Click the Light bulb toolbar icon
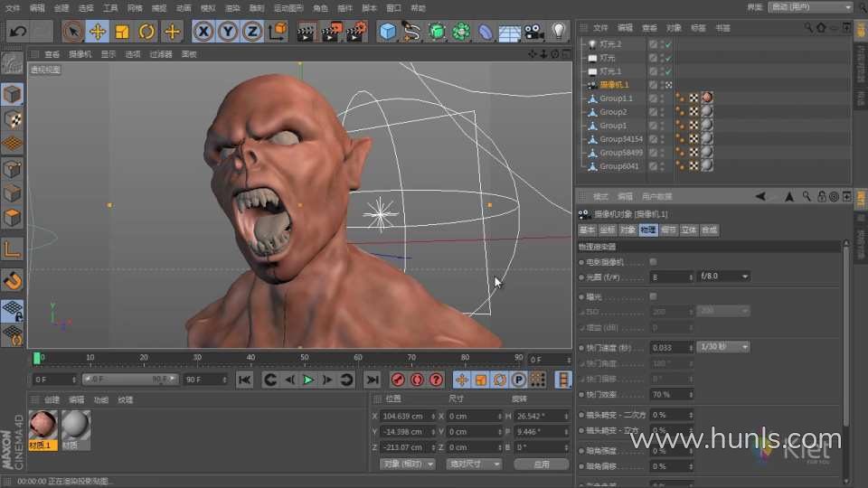868x488 pixels. 559,32
